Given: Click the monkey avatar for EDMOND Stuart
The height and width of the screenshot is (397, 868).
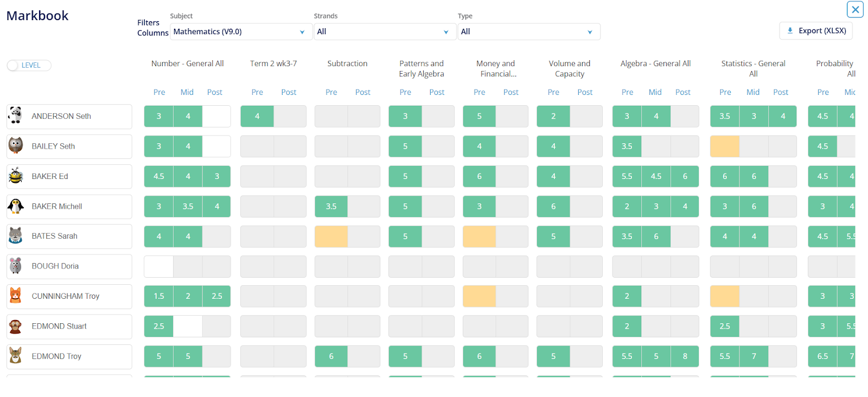Looking at the screenshot, I should point(16,326).
